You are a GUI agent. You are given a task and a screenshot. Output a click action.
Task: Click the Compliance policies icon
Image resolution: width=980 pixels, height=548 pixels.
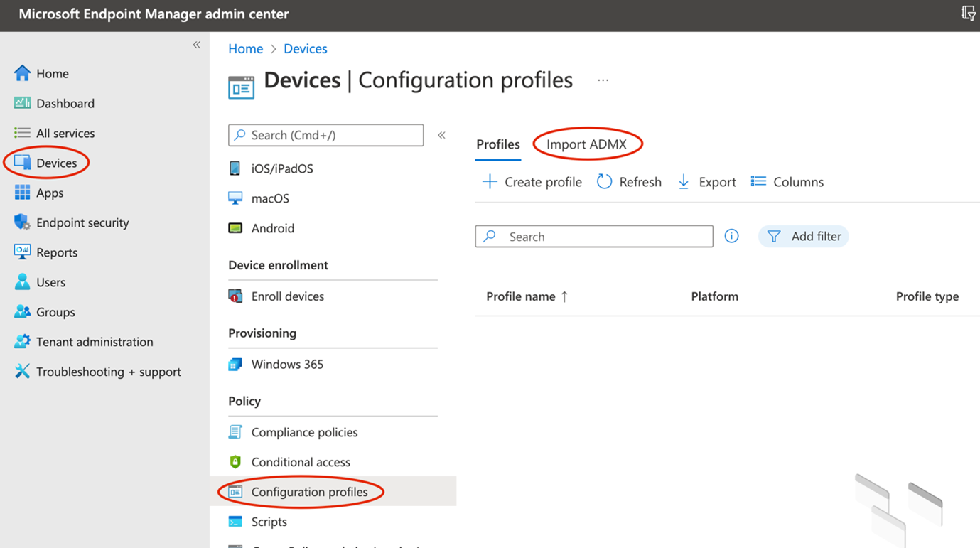tap(235, 432)
